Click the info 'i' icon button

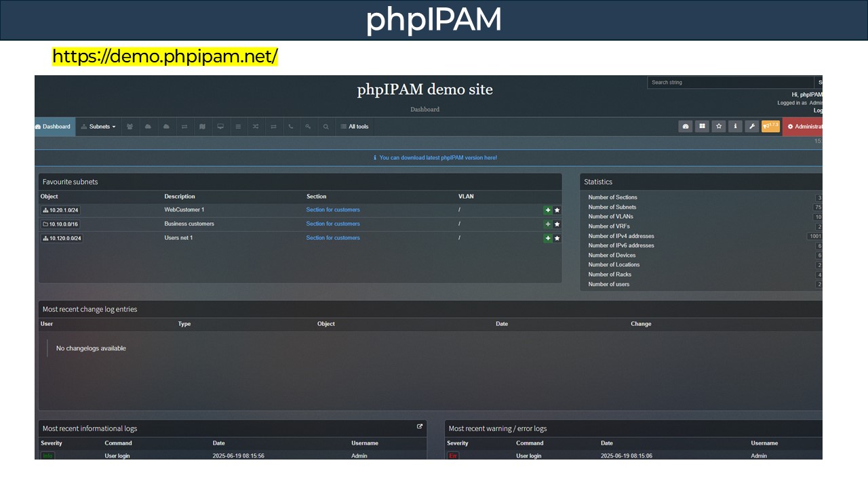coord(735,126)
